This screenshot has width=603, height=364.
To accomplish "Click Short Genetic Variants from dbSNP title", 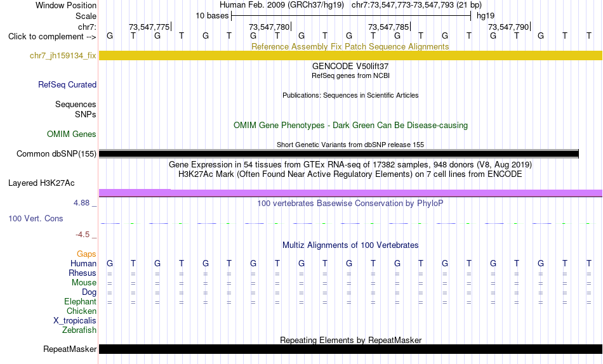I will pyautogui.click(x=350, y=145).
